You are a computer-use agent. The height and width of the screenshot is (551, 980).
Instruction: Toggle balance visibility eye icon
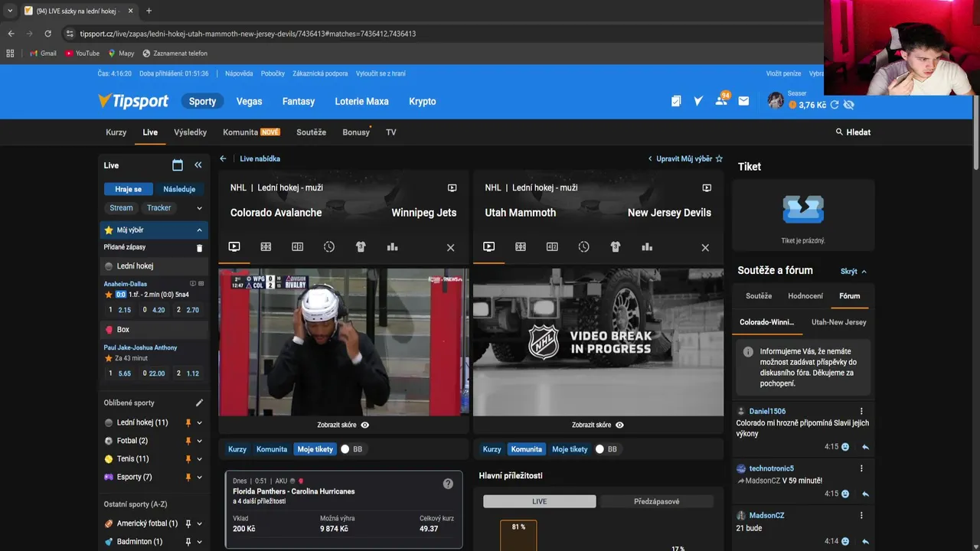coord(848,105)
